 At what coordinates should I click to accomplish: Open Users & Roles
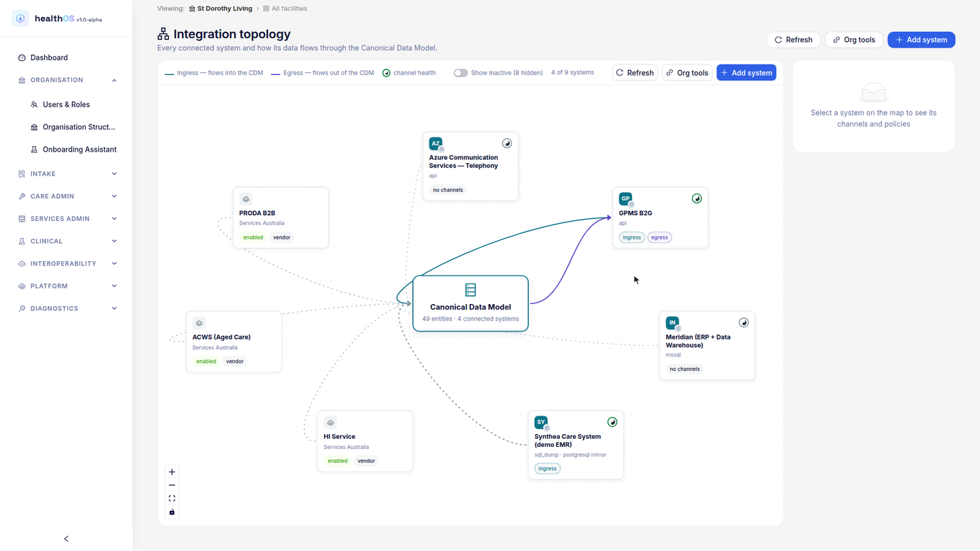(66, 105)
